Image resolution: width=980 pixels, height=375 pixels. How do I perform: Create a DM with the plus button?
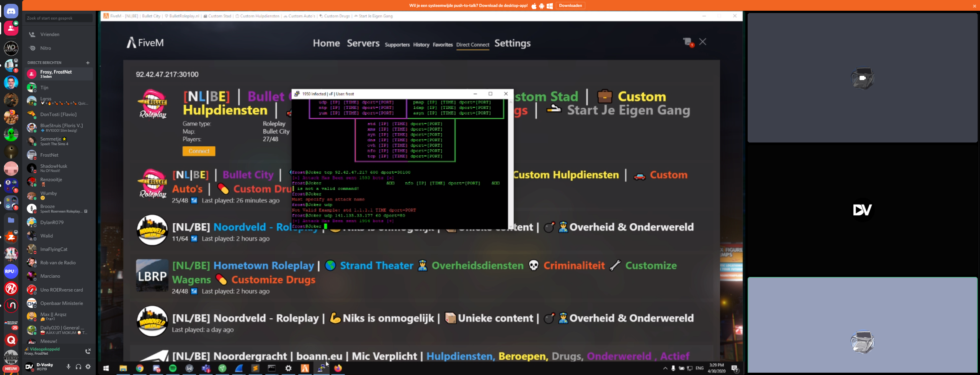point(88,63)
